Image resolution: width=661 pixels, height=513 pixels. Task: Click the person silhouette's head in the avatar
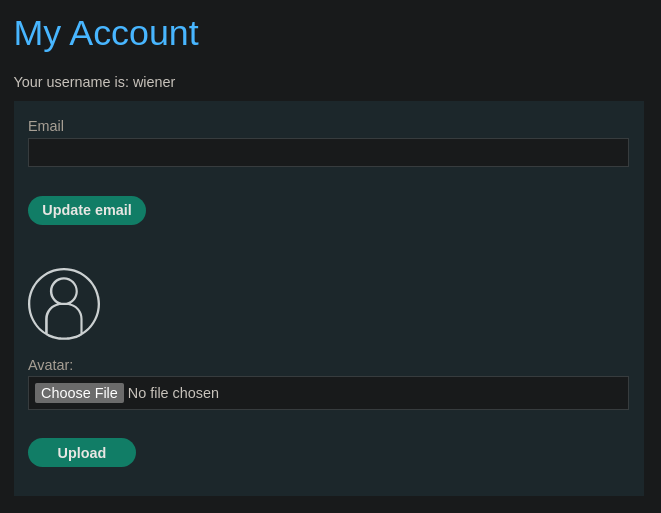tap(64, 290)
